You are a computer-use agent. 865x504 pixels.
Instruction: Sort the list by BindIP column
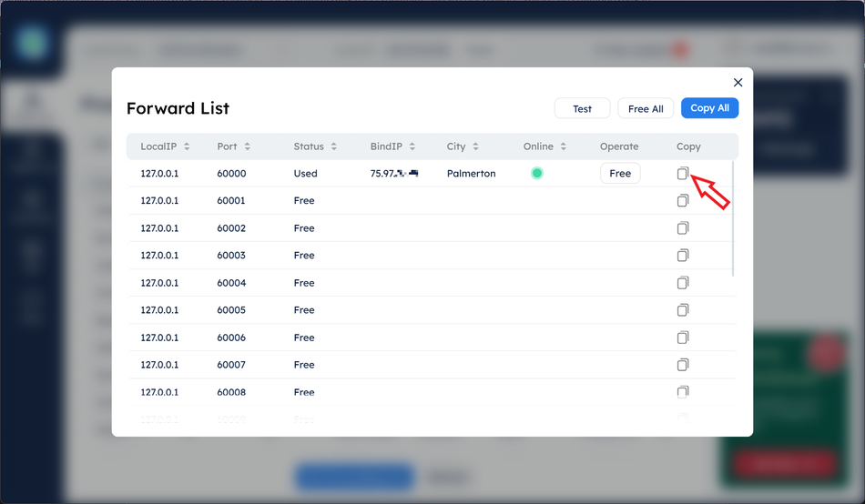[412, 146]
